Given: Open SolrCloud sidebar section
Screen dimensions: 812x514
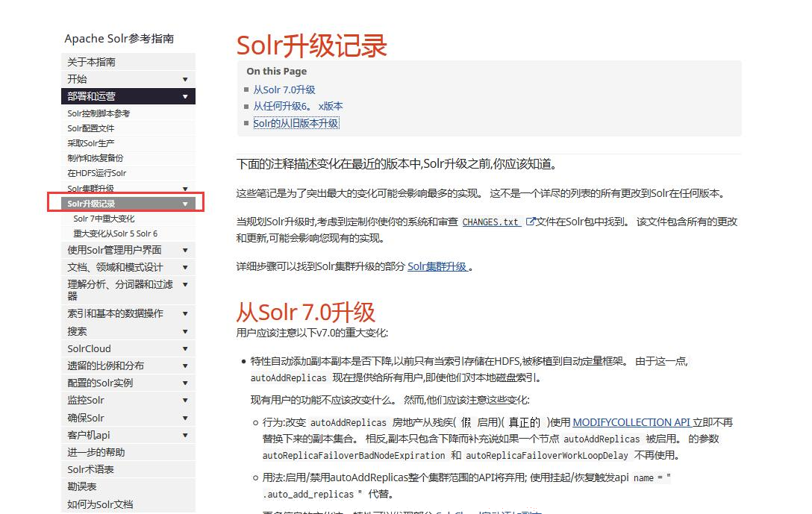Looking at the screenshot, I should click(x=89, y=349).
